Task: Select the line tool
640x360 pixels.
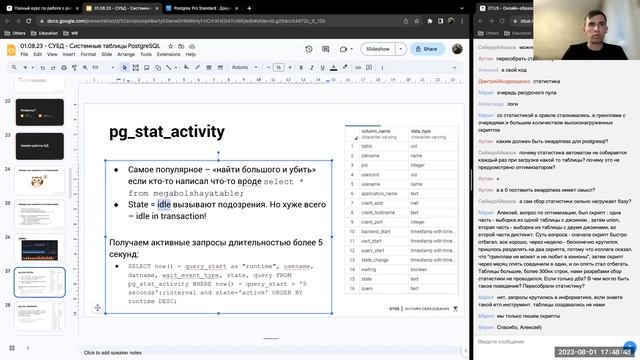Action: [x=168, y=67]
